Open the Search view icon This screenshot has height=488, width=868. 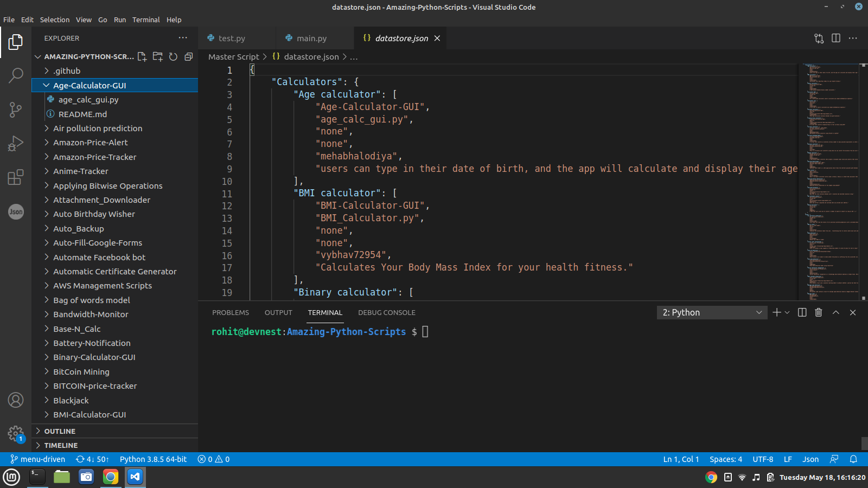pos(16,75)
